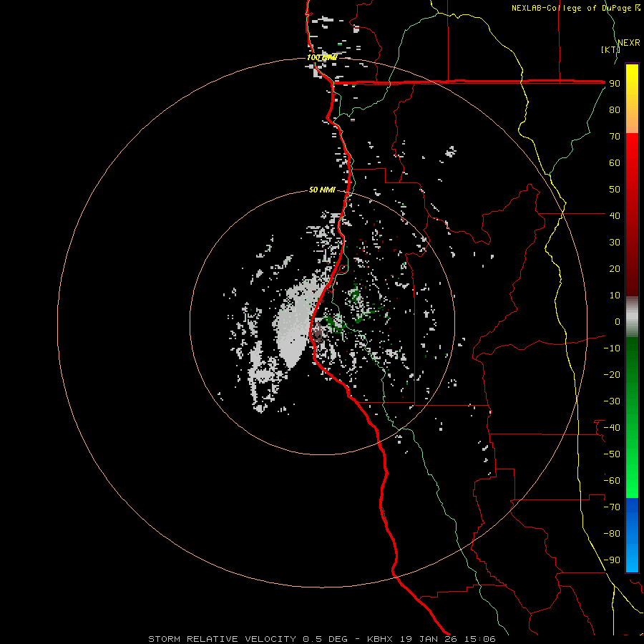Click the 20 knot scale label
644x644 pixels.
click(615, 268)
